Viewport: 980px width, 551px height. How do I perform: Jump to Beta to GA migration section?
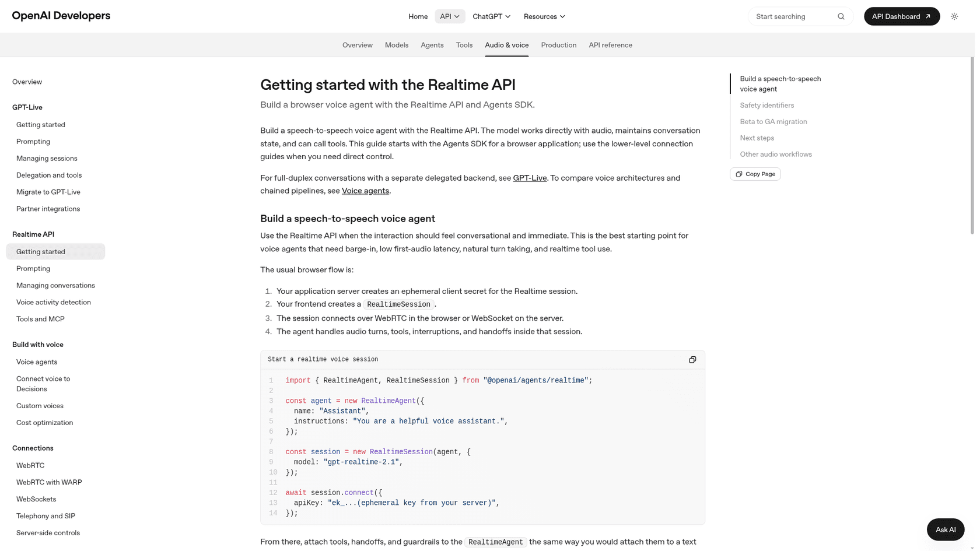(x=773, y=122)
